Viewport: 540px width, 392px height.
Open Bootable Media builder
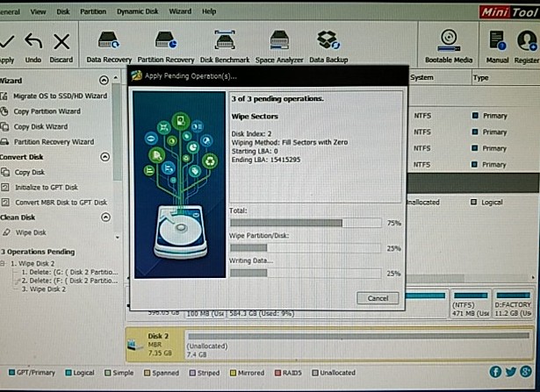coord(449,42)
